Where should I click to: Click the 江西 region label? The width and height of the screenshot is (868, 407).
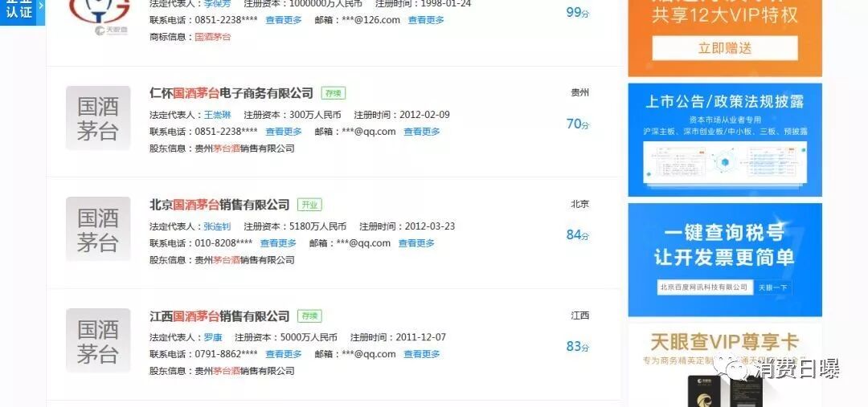[x=580, y=315]
